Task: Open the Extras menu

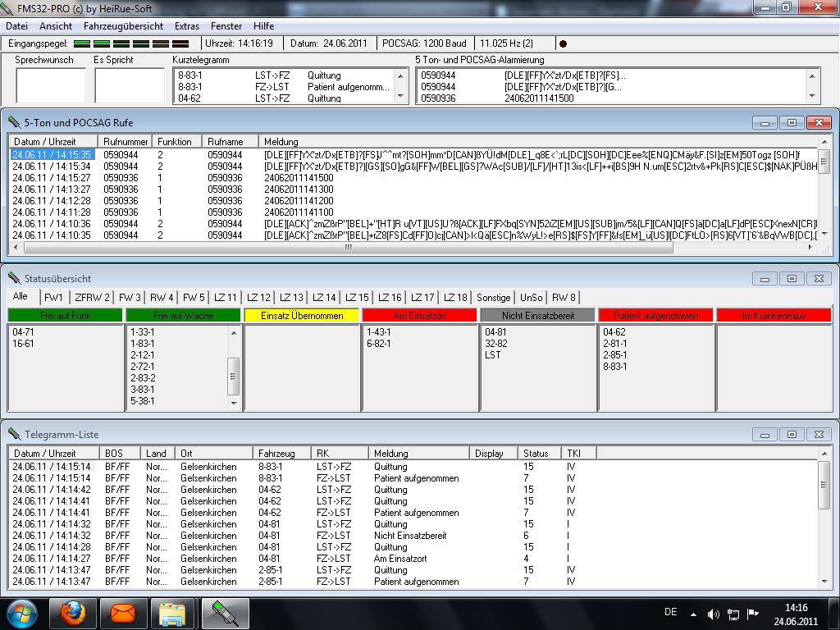Action: pos(186,26)
